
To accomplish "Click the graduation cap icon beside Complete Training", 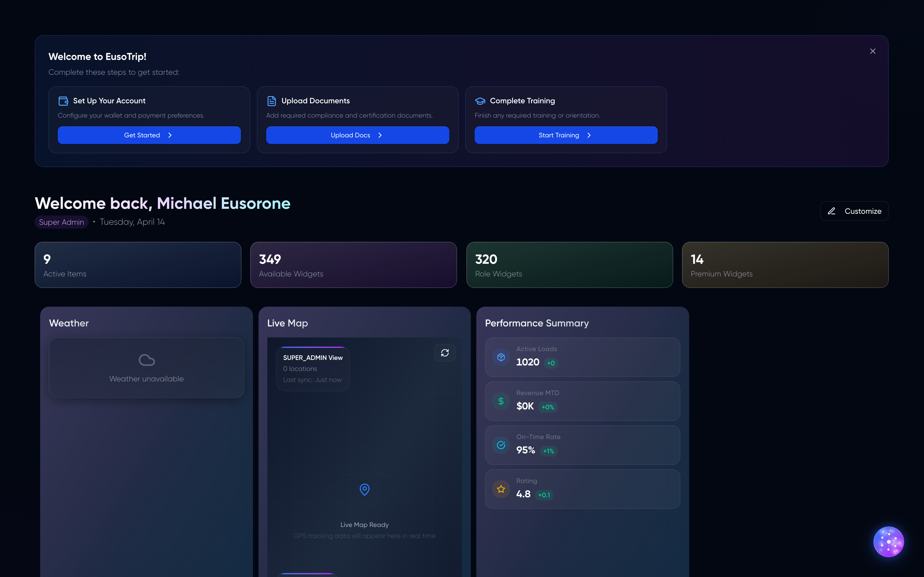I will coord(480,101).
